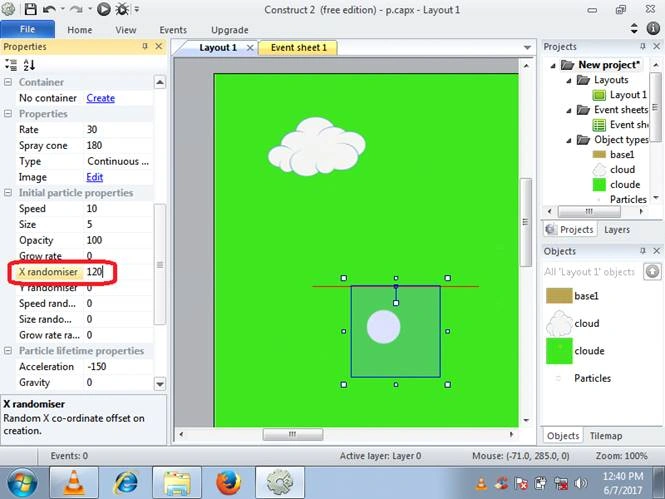
Task: Open the quick access toolbar customize arrow
Action: coord(137,9)
